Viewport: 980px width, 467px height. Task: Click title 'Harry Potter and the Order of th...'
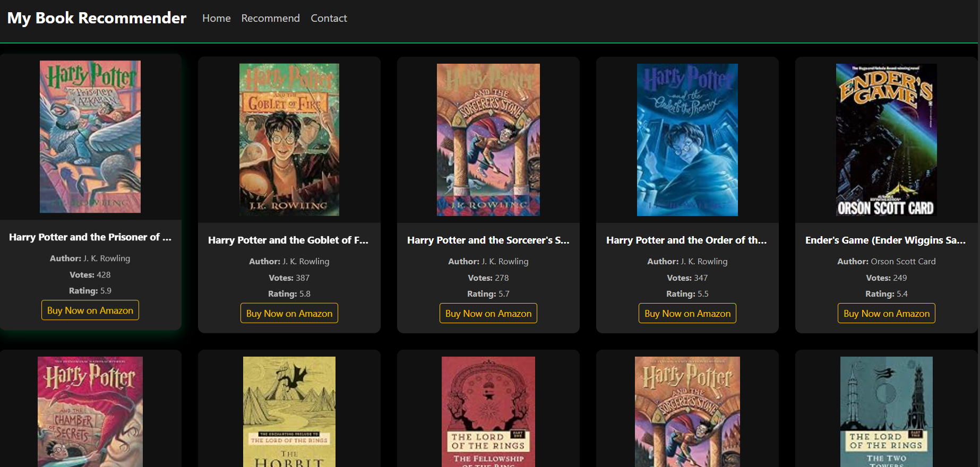[687, 240]
